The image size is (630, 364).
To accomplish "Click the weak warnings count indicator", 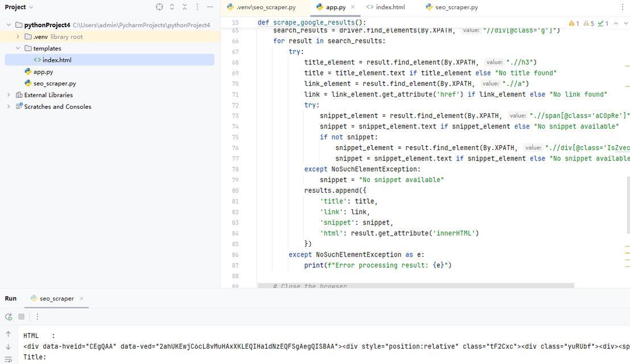I will click(588, 23).
